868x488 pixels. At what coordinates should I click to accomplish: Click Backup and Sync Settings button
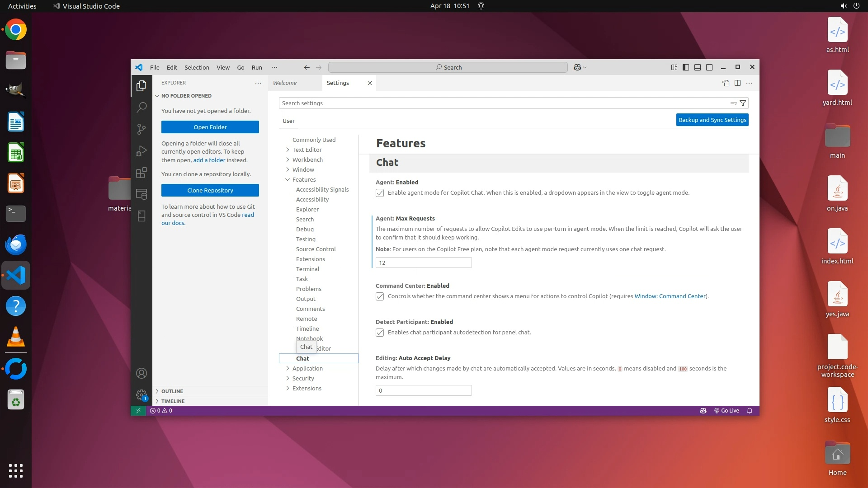712,120
